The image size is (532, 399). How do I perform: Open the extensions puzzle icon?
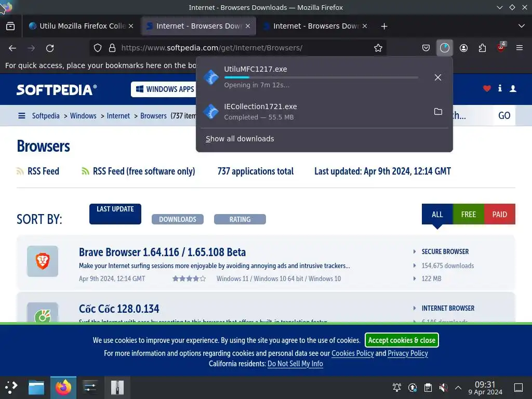tap(482, 48)
